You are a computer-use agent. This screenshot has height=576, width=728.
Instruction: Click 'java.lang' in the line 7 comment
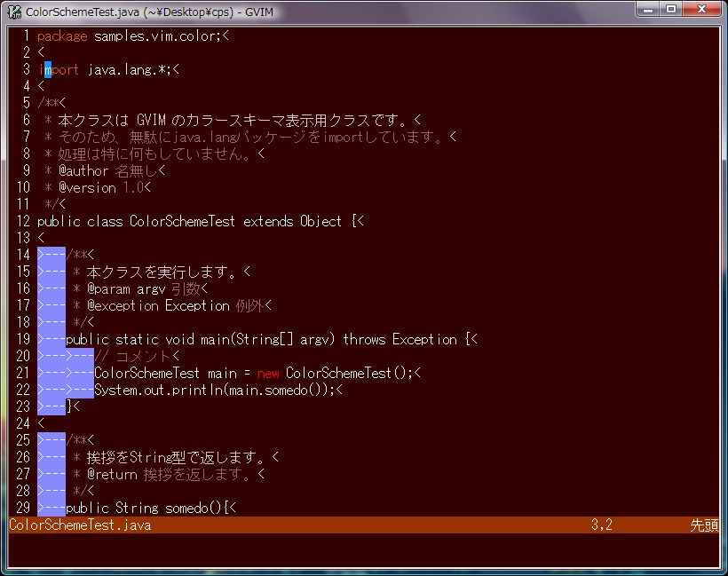tap(205, 138)
